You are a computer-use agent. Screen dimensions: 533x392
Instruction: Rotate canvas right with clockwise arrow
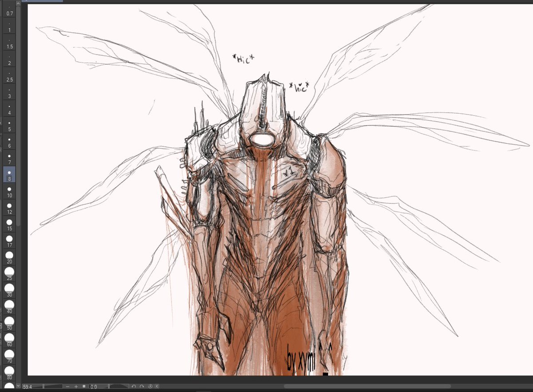click(142, 387)
